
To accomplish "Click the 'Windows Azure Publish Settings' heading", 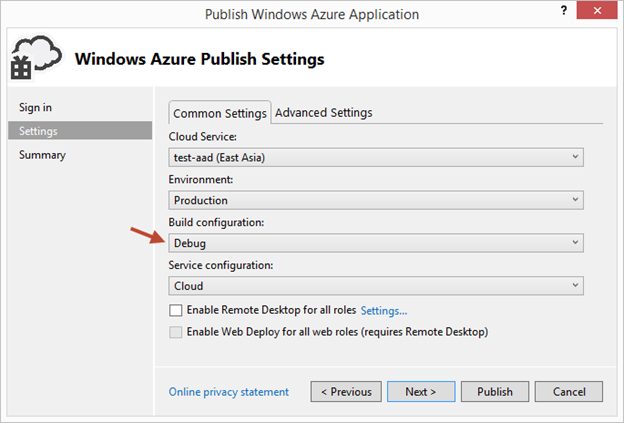I will click(x=199, y=59).
